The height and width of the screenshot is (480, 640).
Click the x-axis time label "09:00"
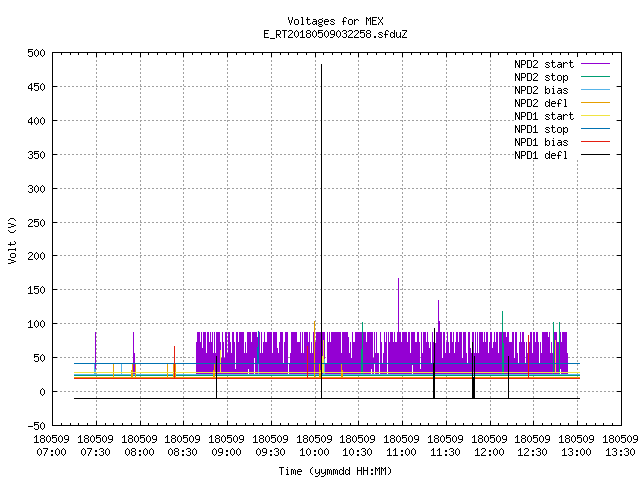227,452
